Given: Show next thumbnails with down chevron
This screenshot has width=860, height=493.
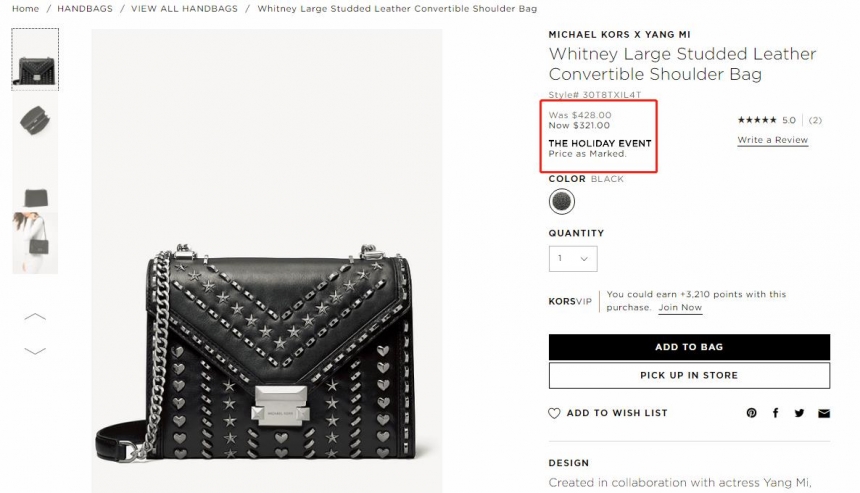Looking at the screenshot, I should 35,351.
